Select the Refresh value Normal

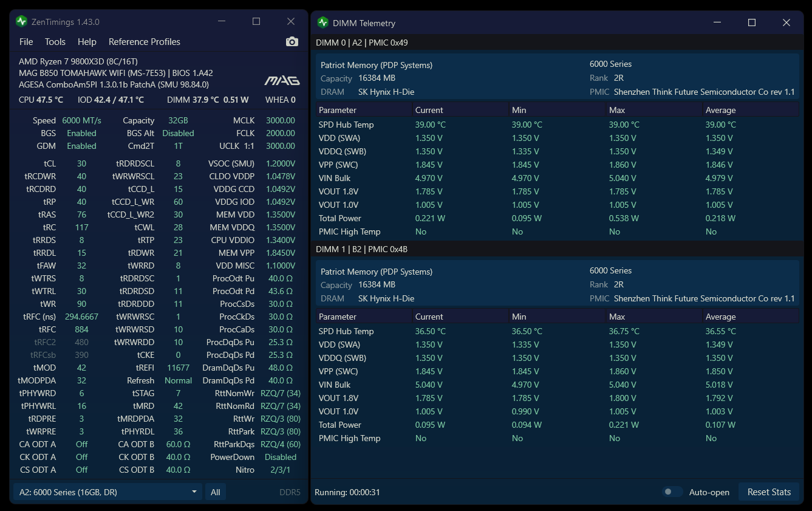point(178,380)
